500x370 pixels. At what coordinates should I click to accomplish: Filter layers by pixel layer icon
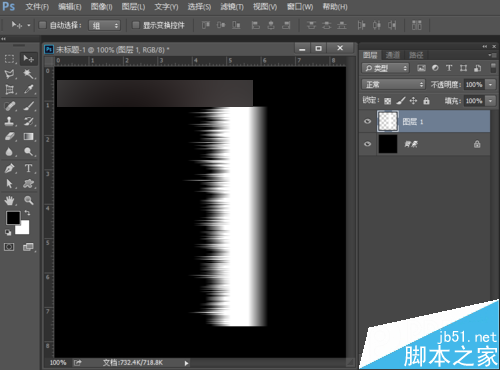pyautogui.click(x=421, y=68)
